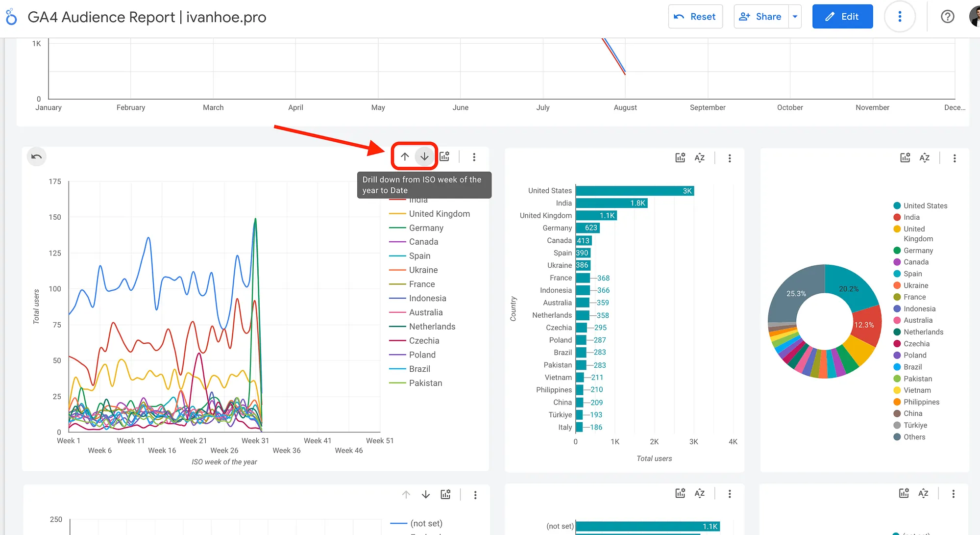Open the help question mark icon
The height and width of the screenshot is (535, 980).
[x=948, y=17]
